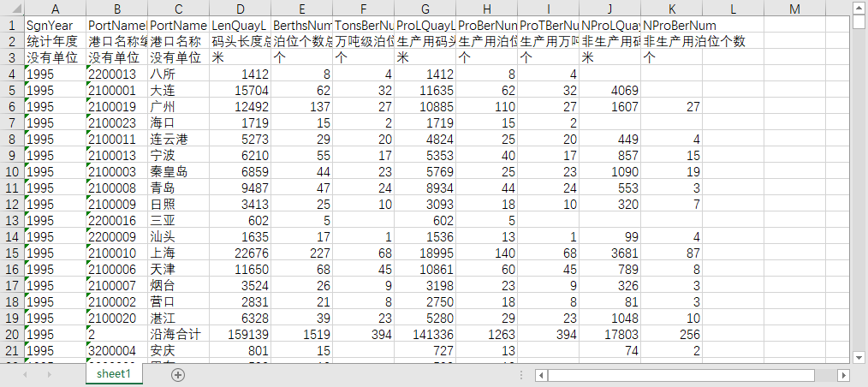Click horizontal scrollbar right arrow
The height and width of the screenshot is (387, 868).
click(x=843, y=375)
